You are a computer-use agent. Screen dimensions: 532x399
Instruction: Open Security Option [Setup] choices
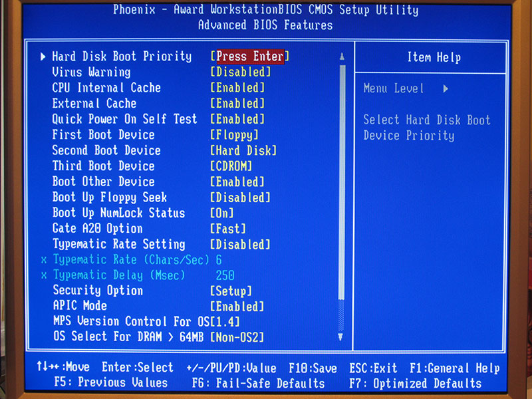pyautogui.click(x=231, y=291)
